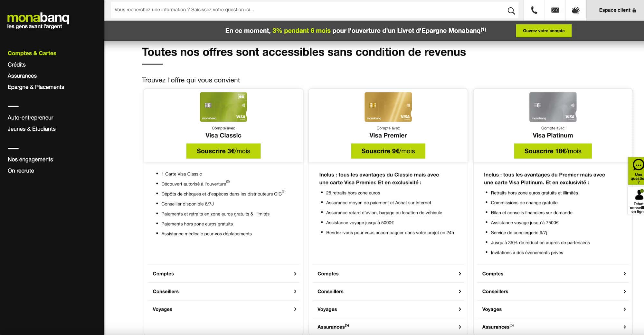Expand Assurances section under Visa Premier

(388, 327)
